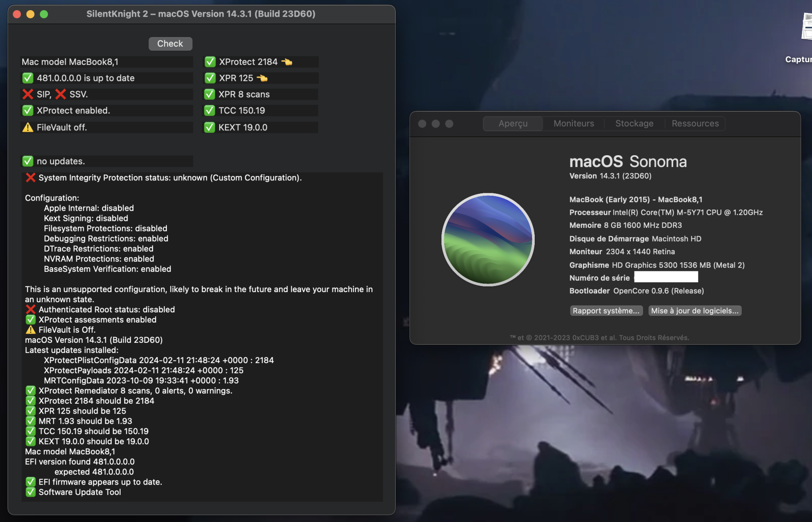Click the Check button in SilentKnight
The height and width of the screenshot is (522, 812).
click(170, 44)
